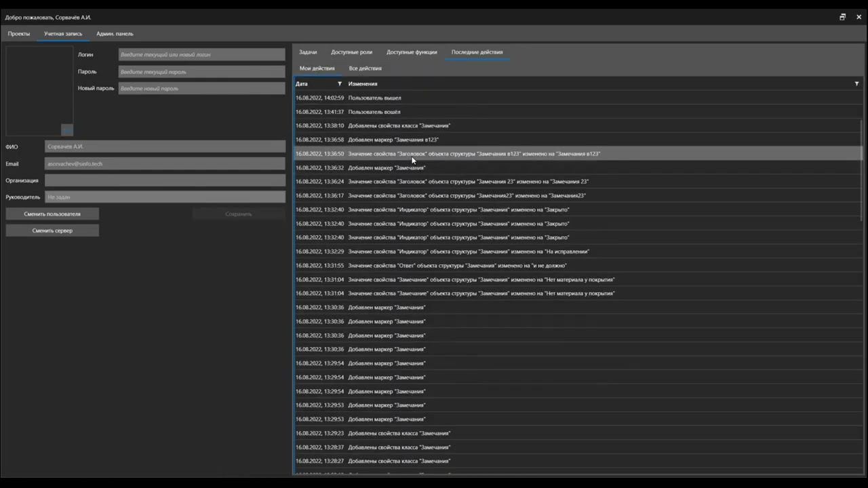The width and height of the screenshot is (868, 488).
Task: Focus the Пароль input field
Action: 202,71
